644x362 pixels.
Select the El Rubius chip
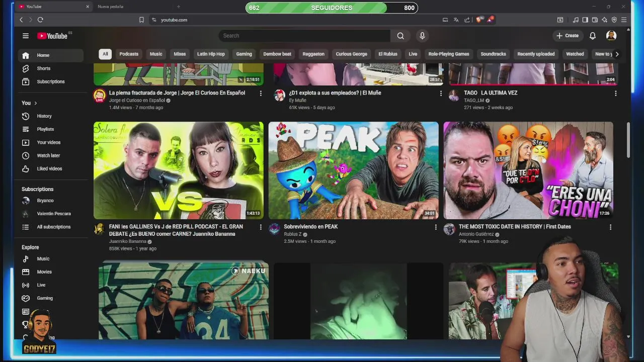tap(388, 54)
